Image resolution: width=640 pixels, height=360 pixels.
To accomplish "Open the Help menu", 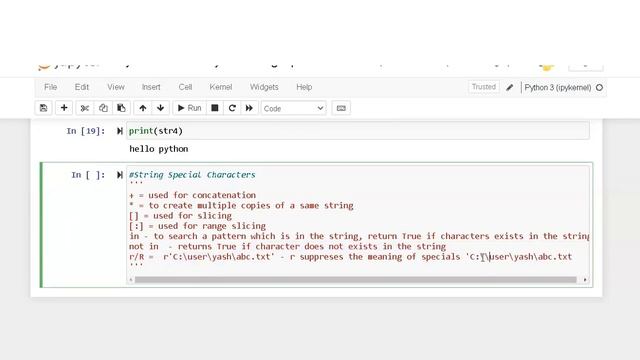I will coord(304,87).
